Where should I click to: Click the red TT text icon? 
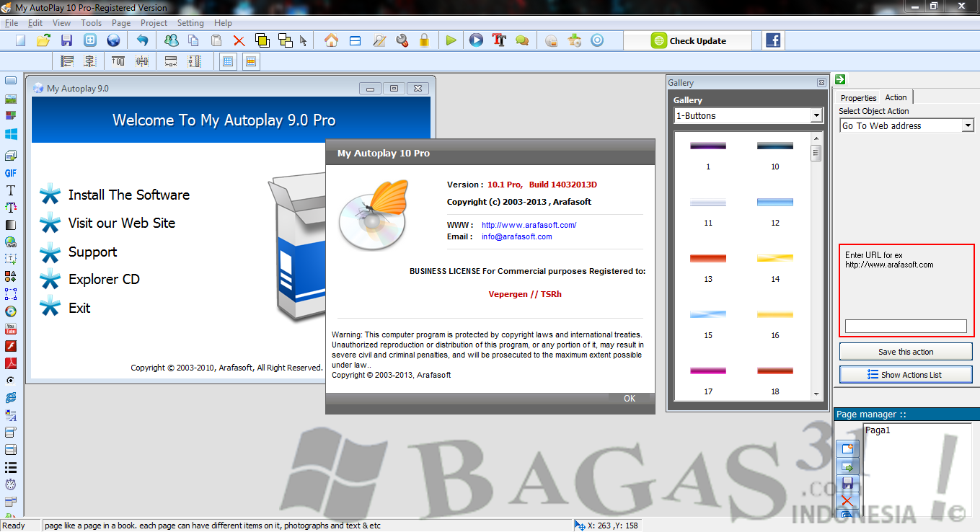pyautogui.click(x=499, y=41)
